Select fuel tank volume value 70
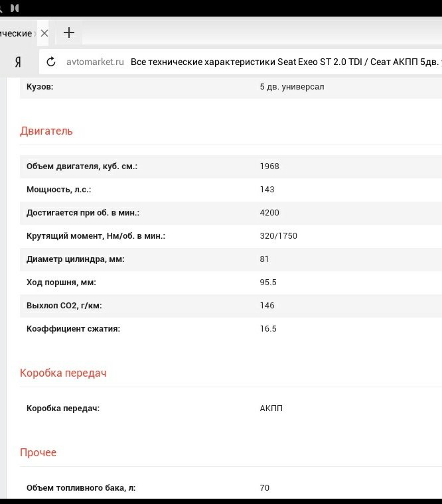The width and height of the screenshot is (442, 504). (x=264, y=487)
